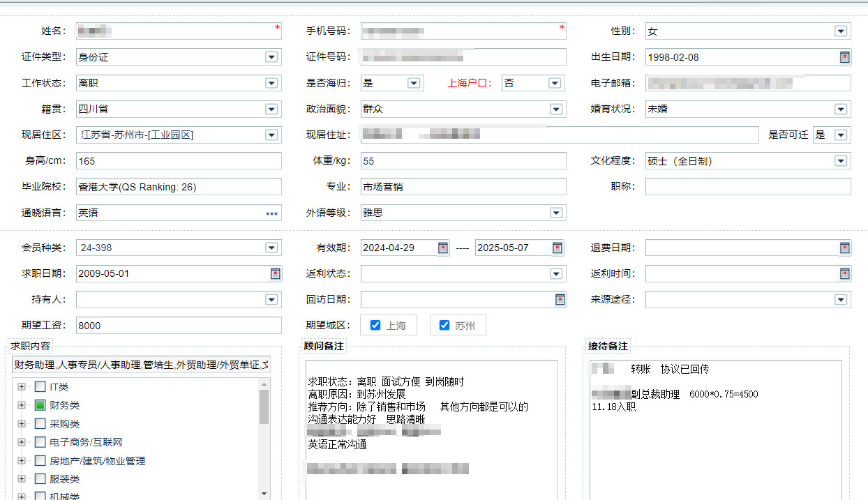Click the 体重/kg field with 55
This screenshot has height=500, width=868.
point(463,161)
